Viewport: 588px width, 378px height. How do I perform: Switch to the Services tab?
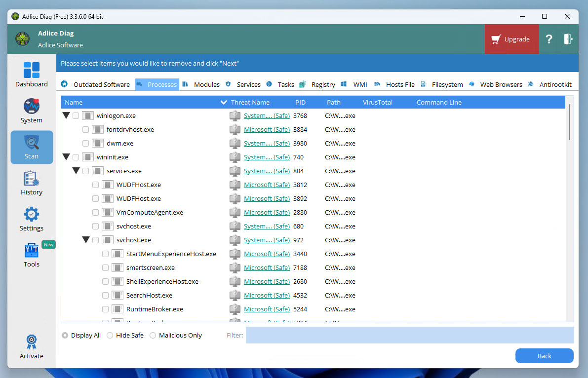click(248, 84)
